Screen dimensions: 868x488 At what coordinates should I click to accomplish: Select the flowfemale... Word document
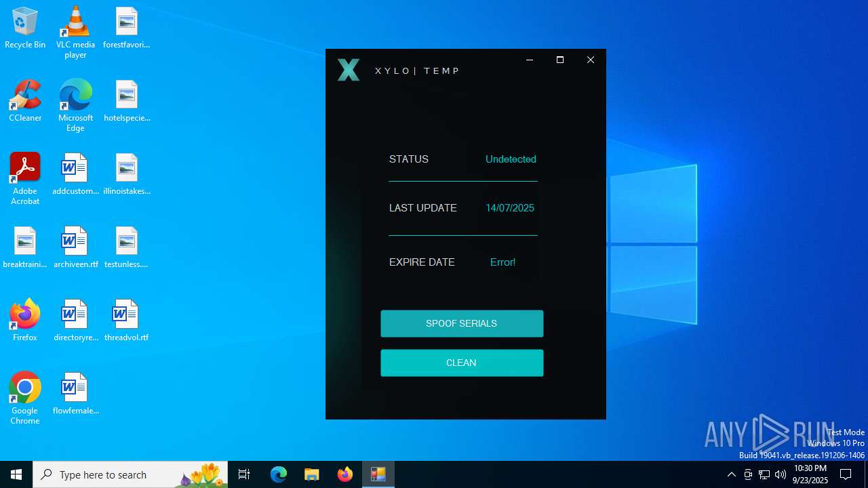pyautogui.click(x=75, y=394)
